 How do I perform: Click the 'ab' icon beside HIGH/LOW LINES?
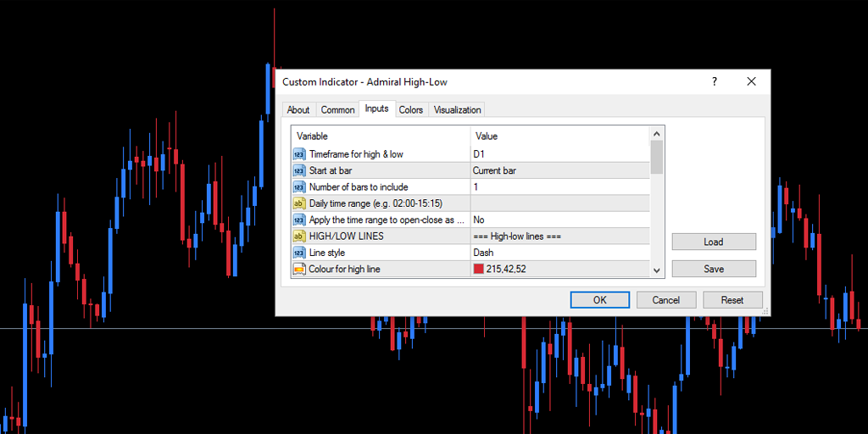299,236
